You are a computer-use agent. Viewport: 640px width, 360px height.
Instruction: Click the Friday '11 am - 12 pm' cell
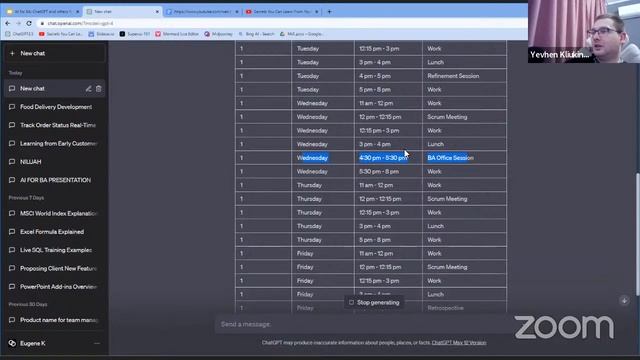[x=388, y=253]
